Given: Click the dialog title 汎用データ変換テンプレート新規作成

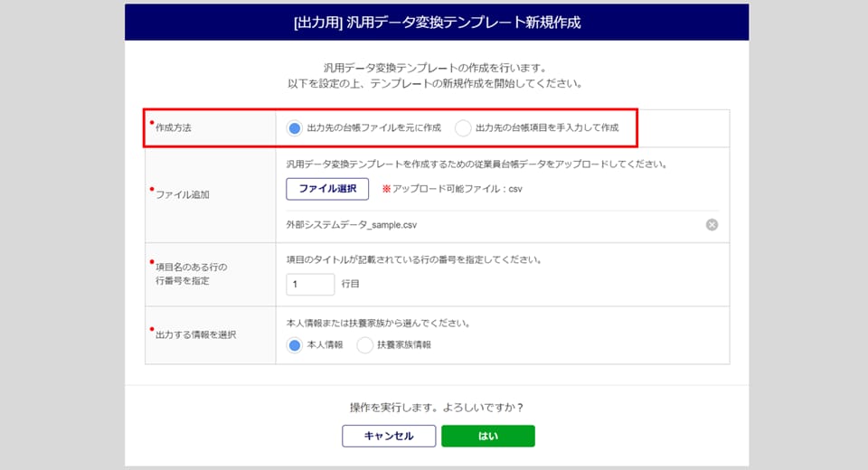Looking at the screenshot, I should pyautogui.click(x=437, y=22).
